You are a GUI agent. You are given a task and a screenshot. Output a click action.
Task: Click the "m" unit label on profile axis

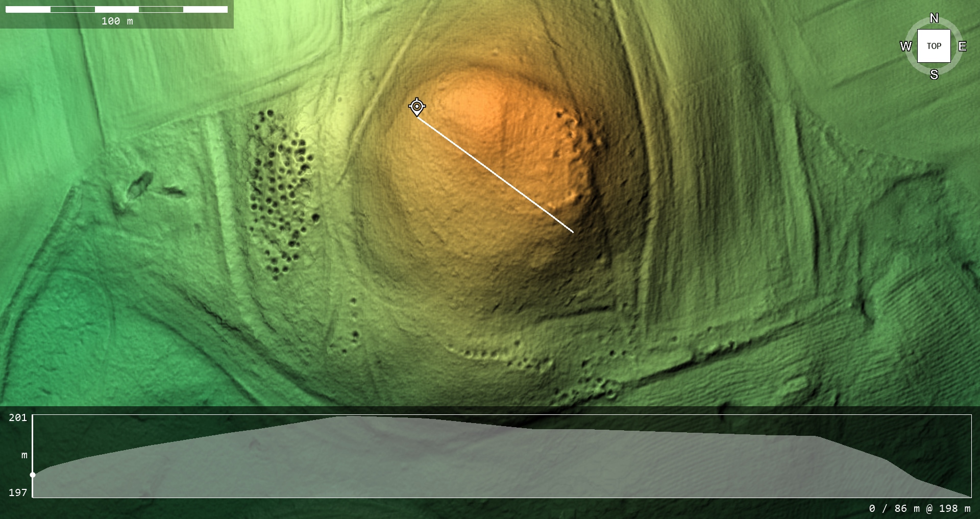tap(24, 455)
